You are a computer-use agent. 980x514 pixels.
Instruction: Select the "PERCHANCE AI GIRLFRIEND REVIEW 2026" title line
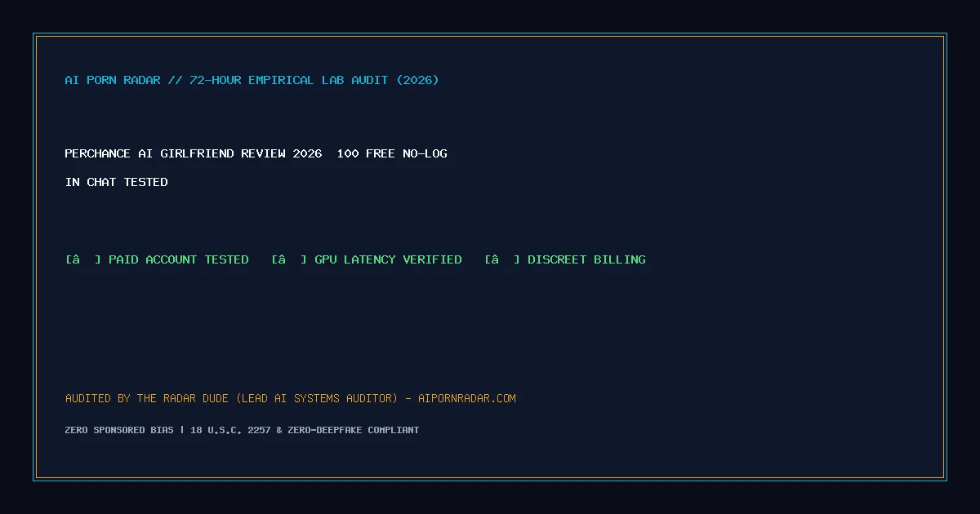point(256,153)
